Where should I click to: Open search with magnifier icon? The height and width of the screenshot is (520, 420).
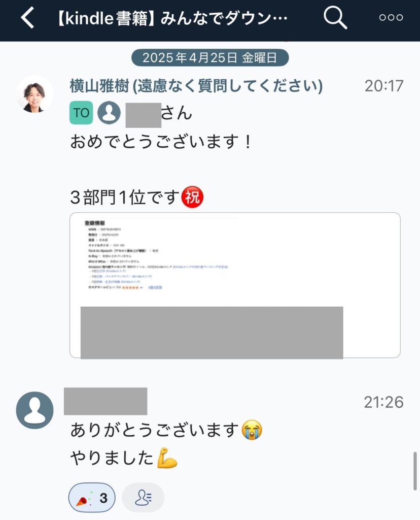(335, 18)
